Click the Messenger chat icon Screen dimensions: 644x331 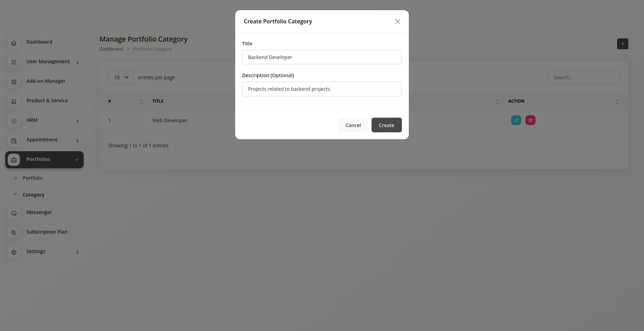click(14, 213)
